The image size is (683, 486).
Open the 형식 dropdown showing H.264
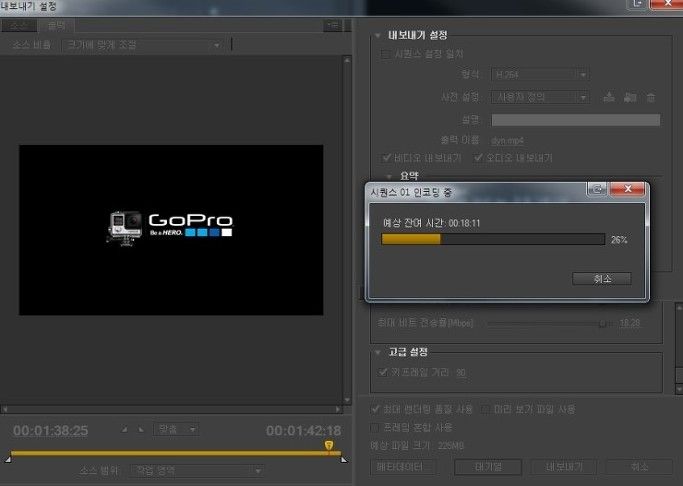click(x=540, y=74)
